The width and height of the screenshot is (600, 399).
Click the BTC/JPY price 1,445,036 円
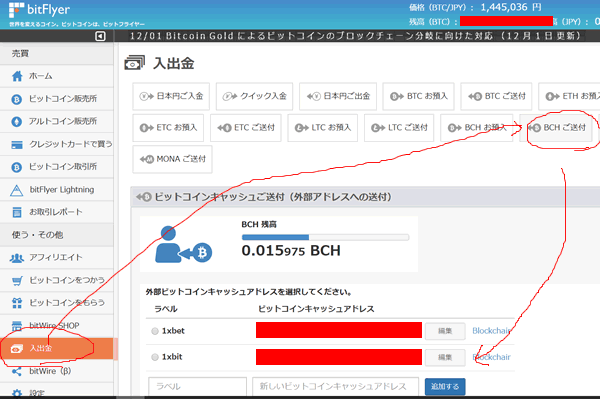511,7
